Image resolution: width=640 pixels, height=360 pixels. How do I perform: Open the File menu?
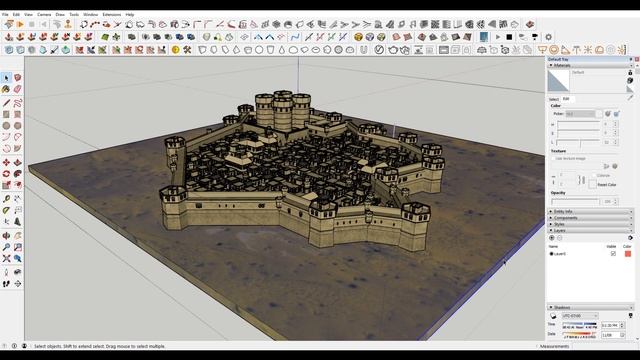[5, 14]
